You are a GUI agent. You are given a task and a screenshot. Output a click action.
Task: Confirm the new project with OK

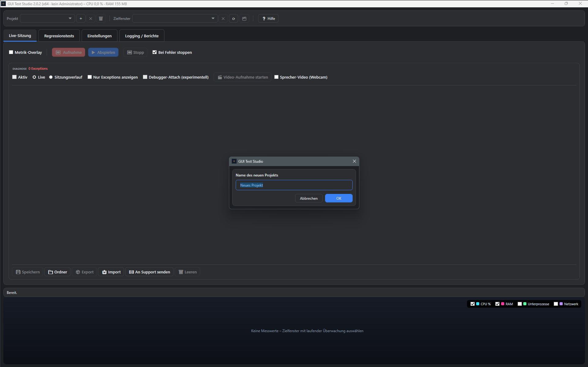coord(339,198)
